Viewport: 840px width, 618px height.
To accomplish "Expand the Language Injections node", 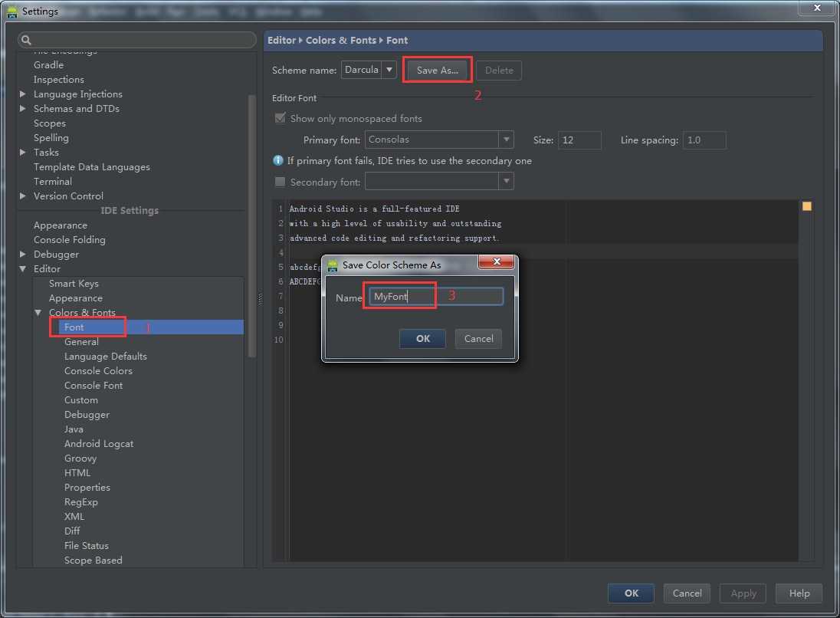I will (22, 94).
